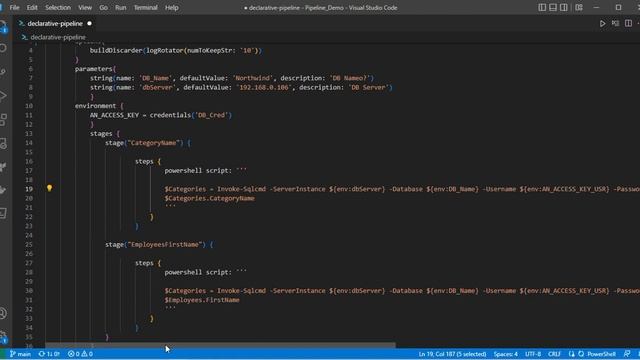Click the "CategoryName" stage name

(x=154, y=143)
